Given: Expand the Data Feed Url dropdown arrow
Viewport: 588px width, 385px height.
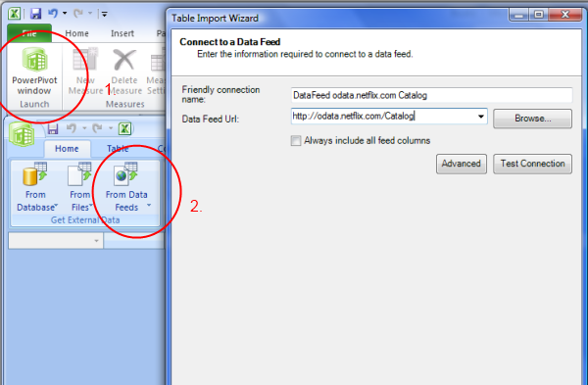Looking at the screenshot, I should [481, 117].
